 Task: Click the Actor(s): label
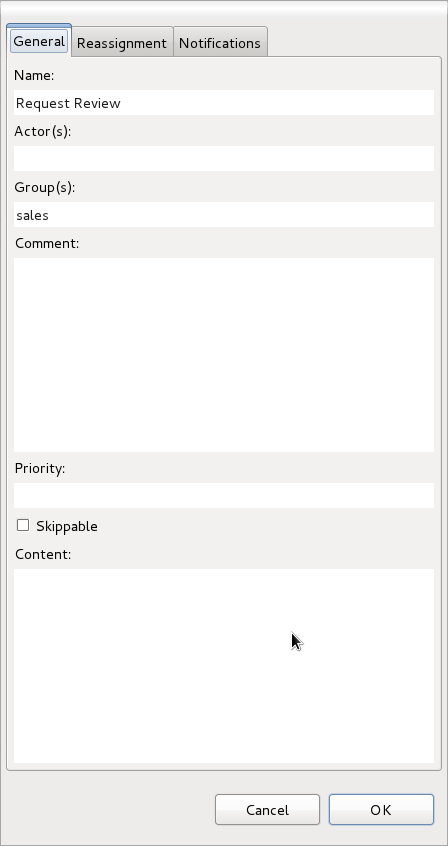click(x=43, y=132)
